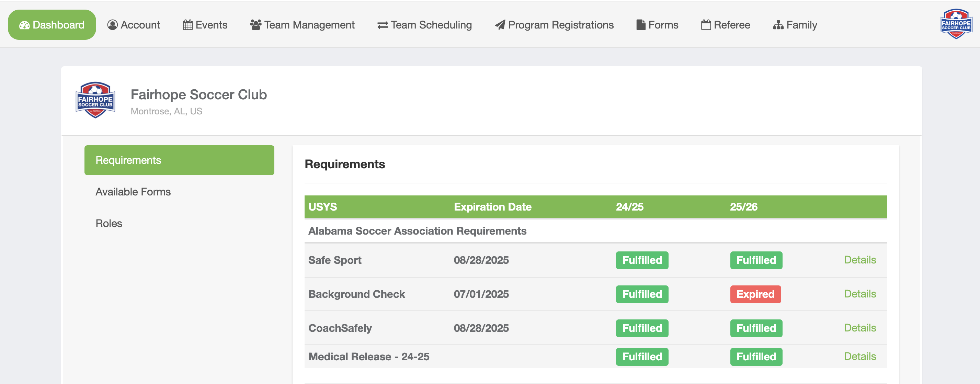Click the Dashboard gauge icon
The height and width of the screenshot is (384, 980).
(x=24, y=25)
